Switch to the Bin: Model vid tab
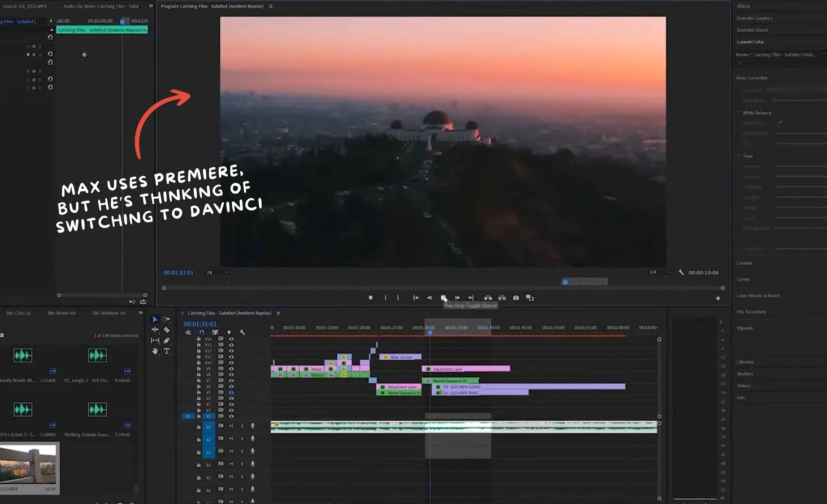This screenshot has width=827, height=504. [62, 312]
